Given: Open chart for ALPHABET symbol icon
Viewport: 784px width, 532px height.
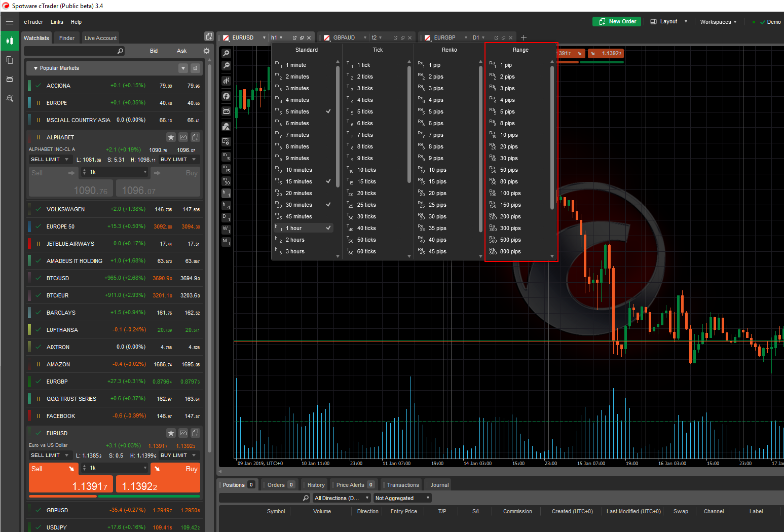Looking at the screenshot, I should pyautogui.click(x=183, y=137).
